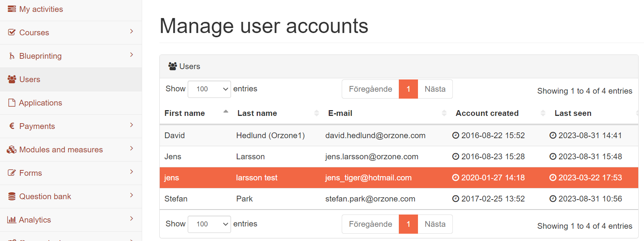Viewport: 644px width, 241px height.
Task: Click the bottom Nästa pagination button
Action: pyautogui.click(x=435, y=224)
